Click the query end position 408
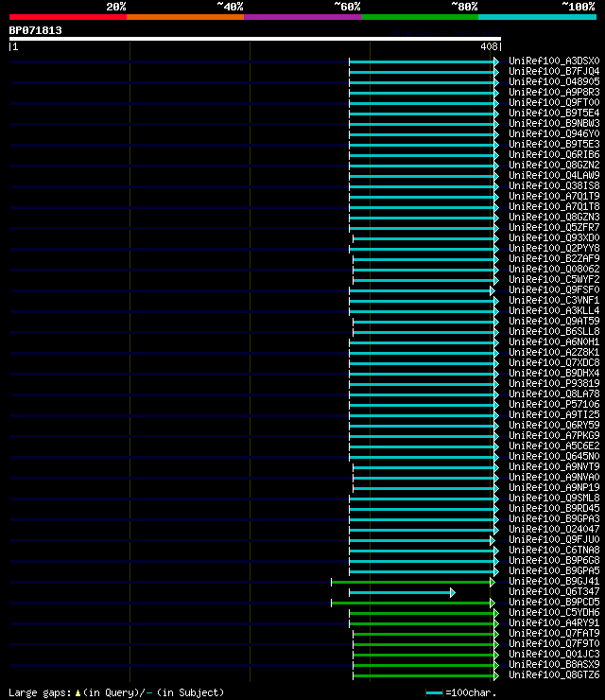The height and width of the screenshot is (700, 605). (x=489, y=46)
